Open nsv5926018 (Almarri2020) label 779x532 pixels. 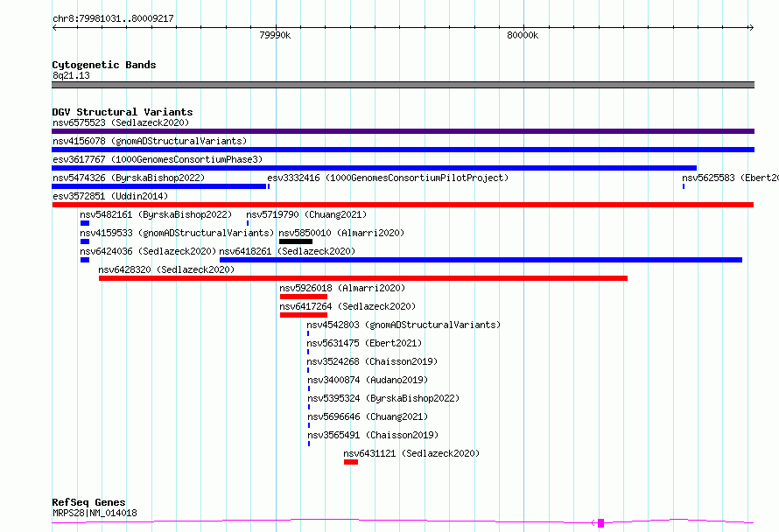[x=342, y=288]
